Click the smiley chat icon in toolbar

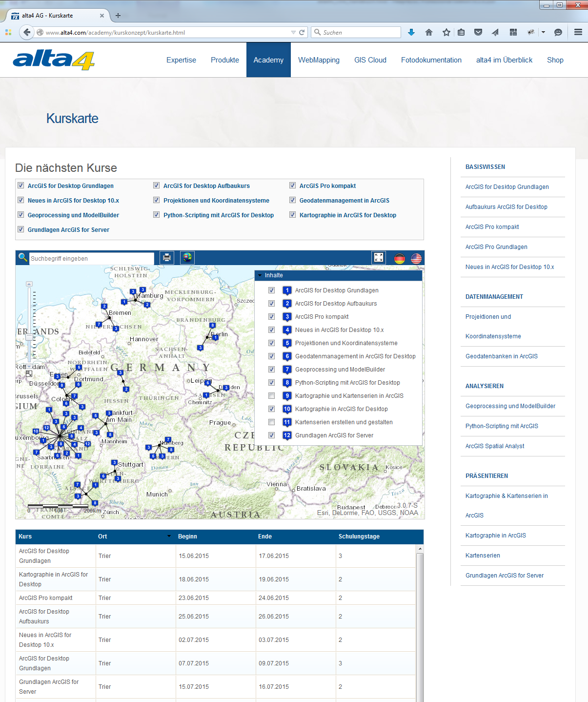(558, 32)
